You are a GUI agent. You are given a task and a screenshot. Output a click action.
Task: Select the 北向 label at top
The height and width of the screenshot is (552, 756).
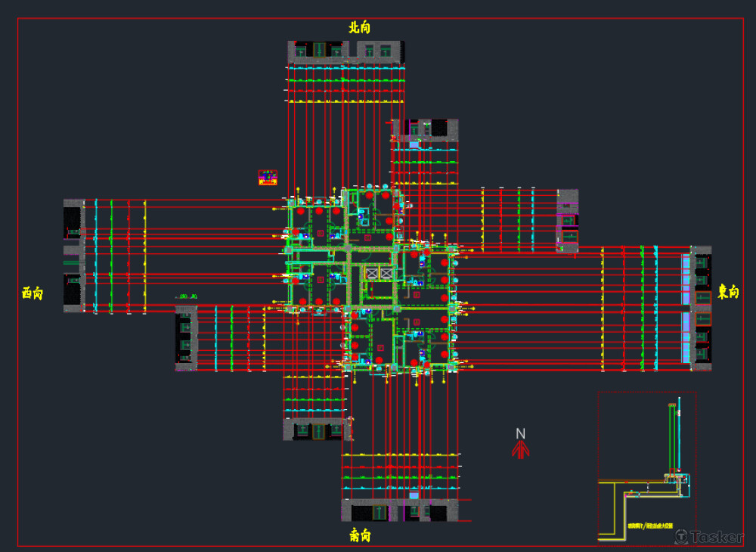click(359, 27)
